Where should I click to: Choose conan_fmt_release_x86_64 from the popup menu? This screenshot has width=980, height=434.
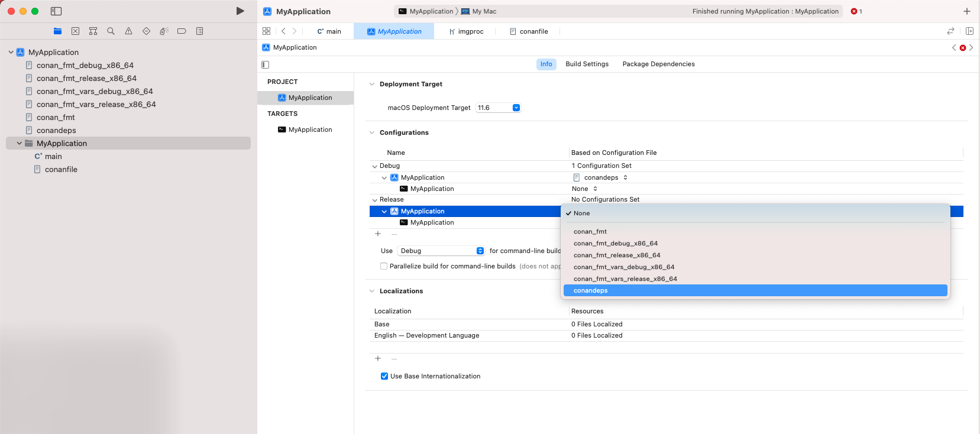coord(755,255)
